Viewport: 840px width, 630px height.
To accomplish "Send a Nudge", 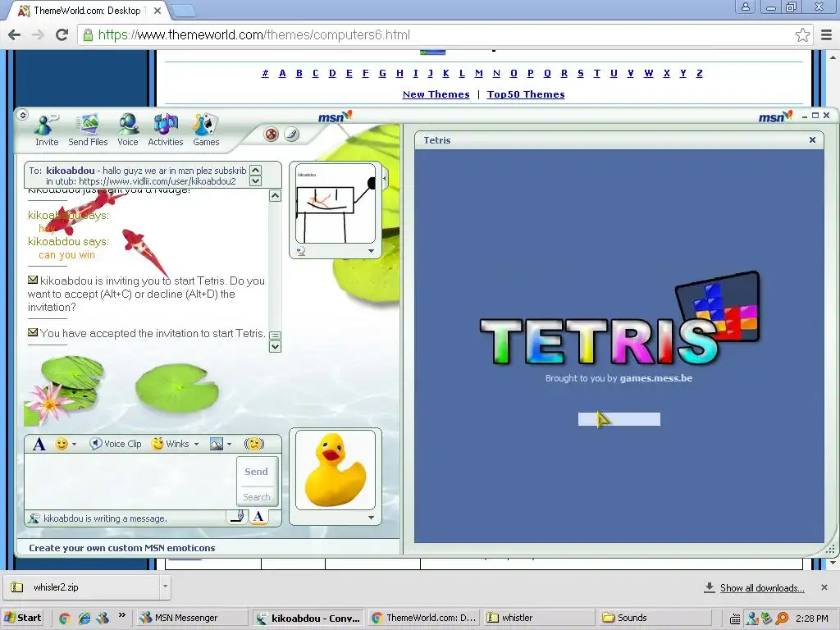I will click(254, 444).
